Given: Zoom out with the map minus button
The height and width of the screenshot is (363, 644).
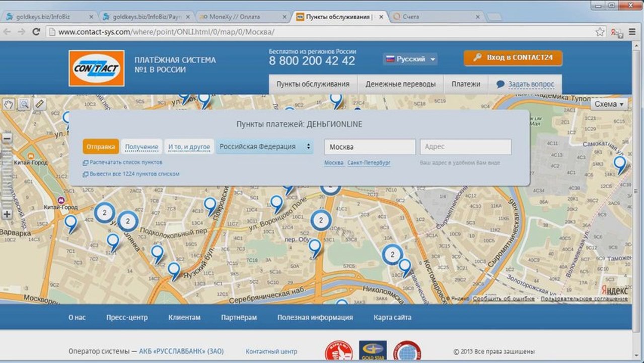Looking at the screenshot, I should point(7,138).
